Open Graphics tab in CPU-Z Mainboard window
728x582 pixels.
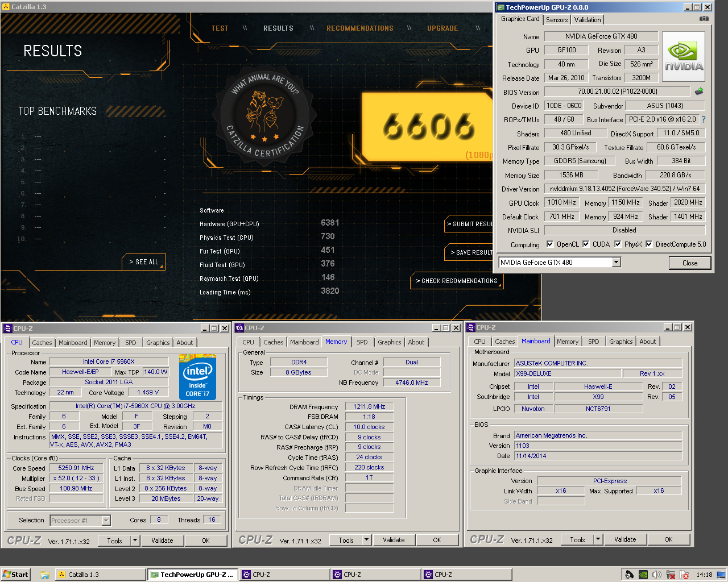coord(621,342)
